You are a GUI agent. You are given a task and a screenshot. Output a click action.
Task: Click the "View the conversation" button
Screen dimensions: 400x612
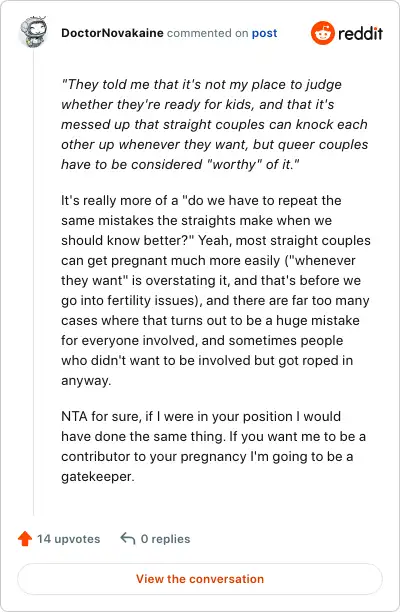[x=200, y=579]
